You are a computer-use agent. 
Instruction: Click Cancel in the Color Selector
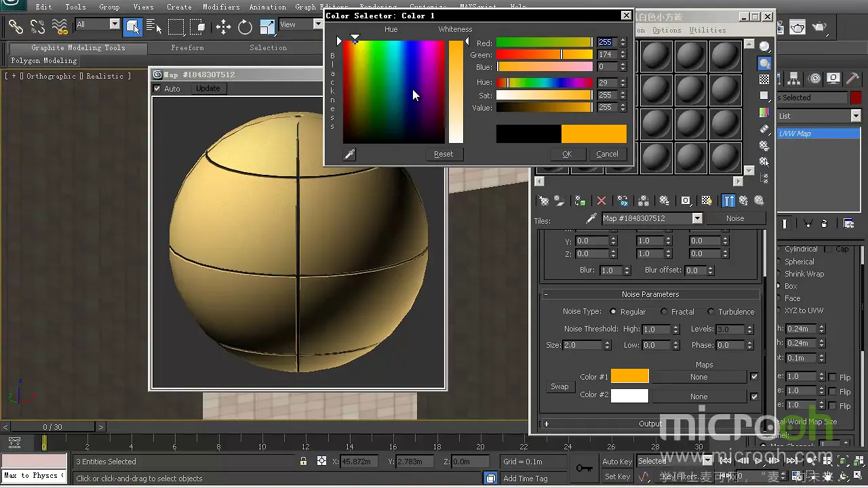coord(607,154)
